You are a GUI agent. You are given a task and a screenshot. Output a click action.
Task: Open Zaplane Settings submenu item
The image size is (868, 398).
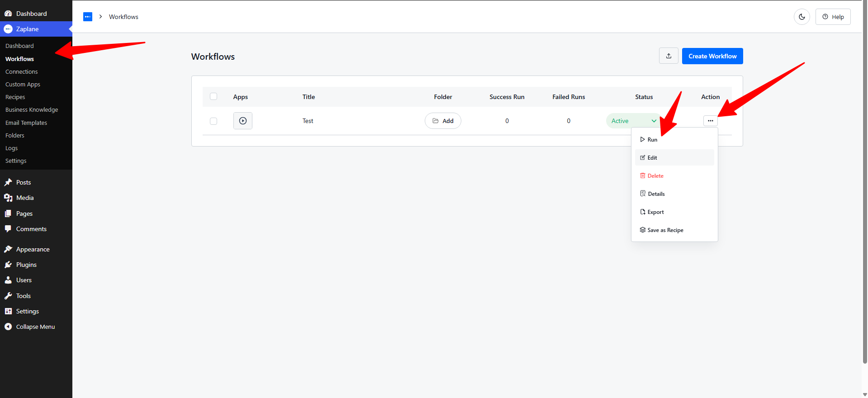click(x=16, y=161)
